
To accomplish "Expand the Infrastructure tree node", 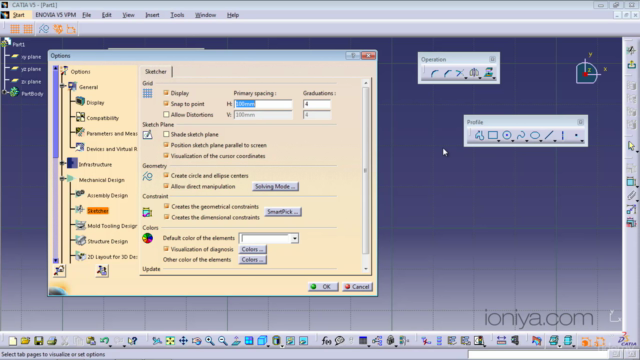I will click(x=63, y=163).
